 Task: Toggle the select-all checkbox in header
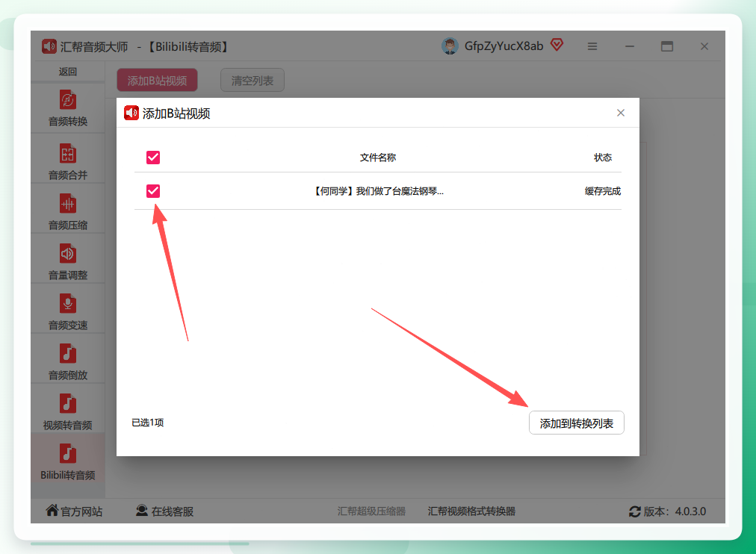(x=153, y=158)
